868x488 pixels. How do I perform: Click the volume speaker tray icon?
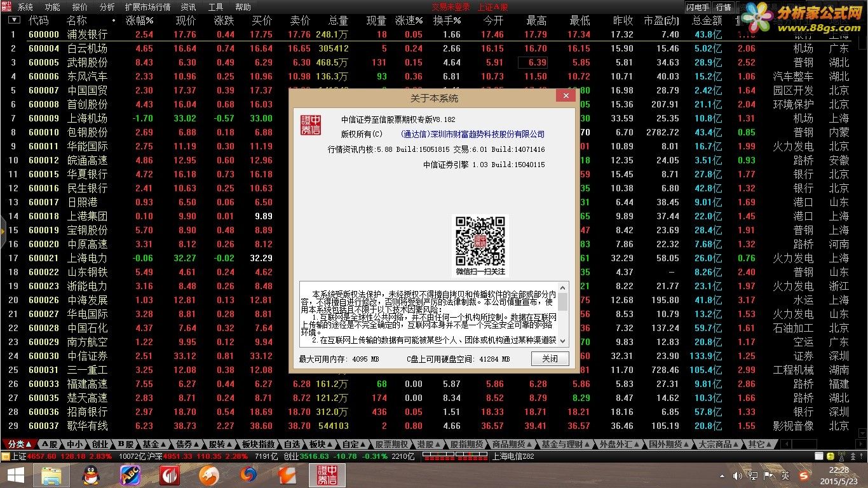(738, 475)
